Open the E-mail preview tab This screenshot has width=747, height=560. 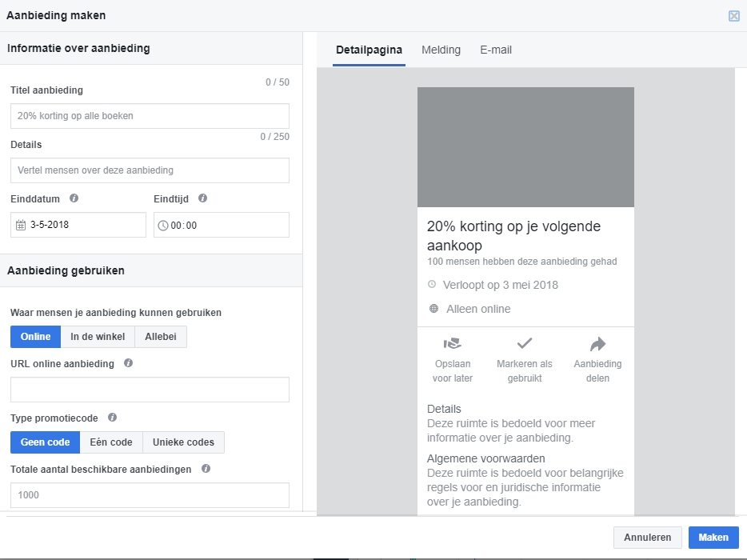496,50
